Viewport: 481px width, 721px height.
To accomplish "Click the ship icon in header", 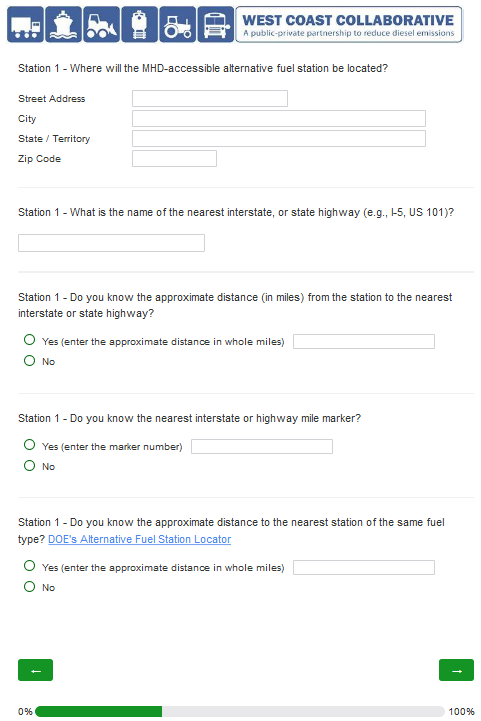I will (63, 24).
